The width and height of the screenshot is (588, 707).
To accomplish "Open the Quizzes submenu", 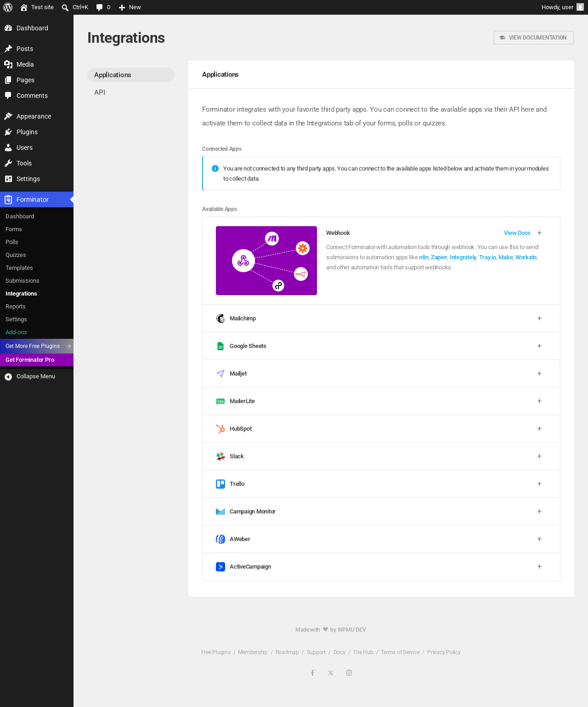I will coord(37,255).
